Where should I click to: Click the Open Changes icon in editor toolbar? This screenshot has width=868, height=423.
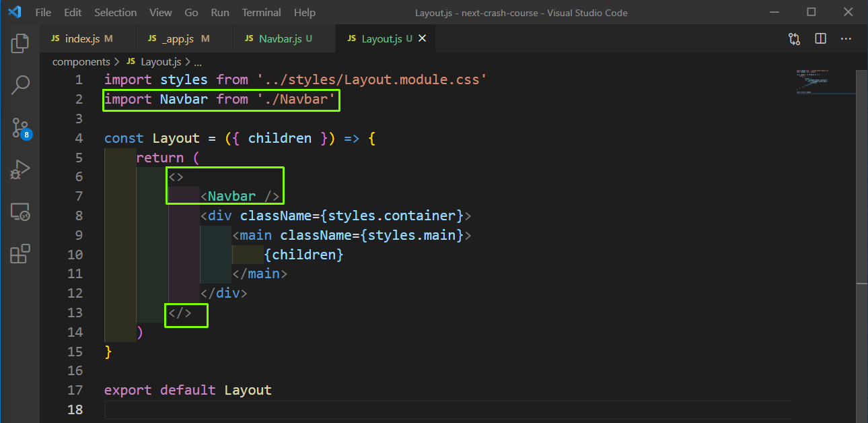point(795,39)
